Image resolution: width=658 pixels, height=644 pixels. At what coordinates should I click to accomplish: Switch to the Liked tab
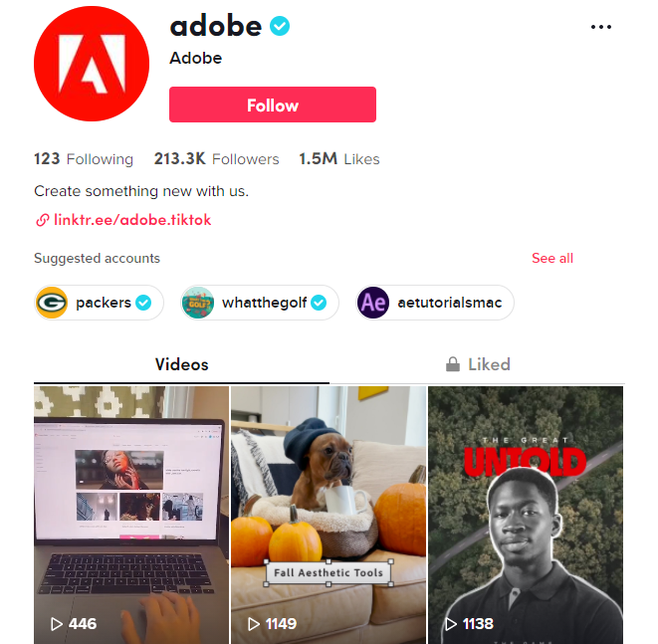click(477, 364)
